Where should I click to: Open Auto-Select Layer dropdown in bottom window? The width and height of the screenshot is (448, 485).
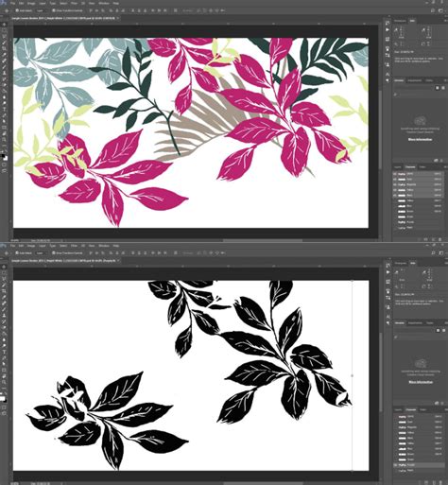(x=41, y=253)
